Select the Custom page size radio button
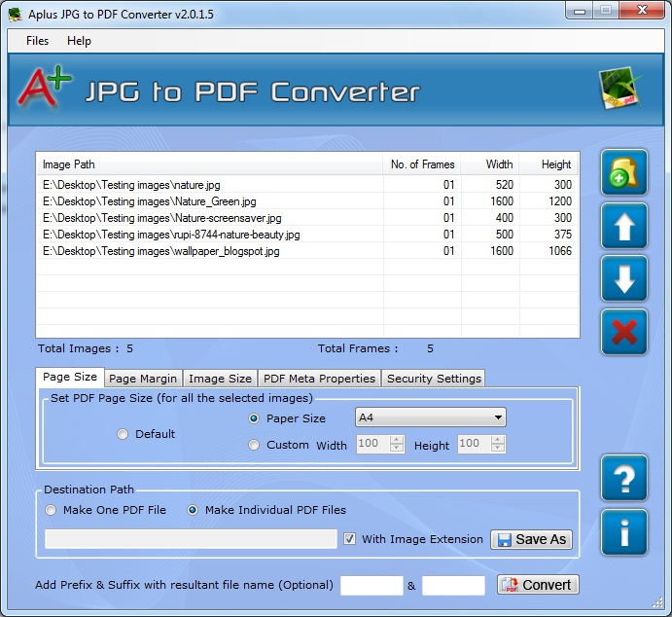Viewport: 672px width, 617px height. pyautogui.click(x=254, y=445)
